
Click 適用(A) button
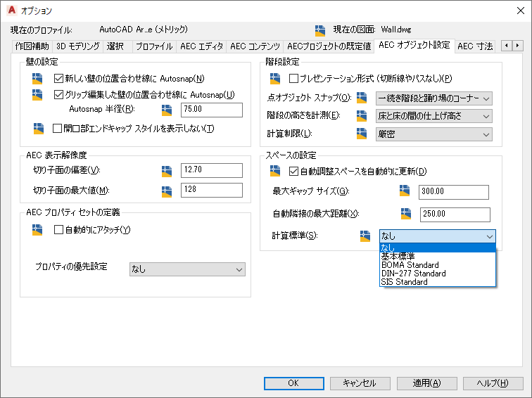[x=426, y=383]
